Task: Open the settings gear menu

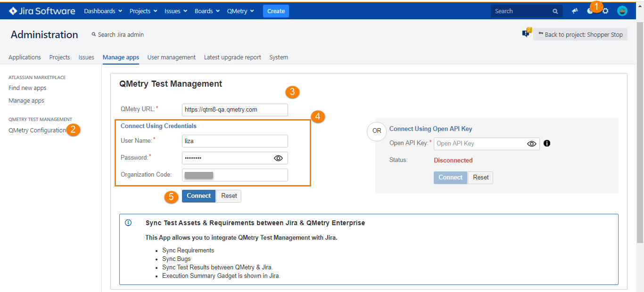Action: pyautogui.click(x=606, y=10)
